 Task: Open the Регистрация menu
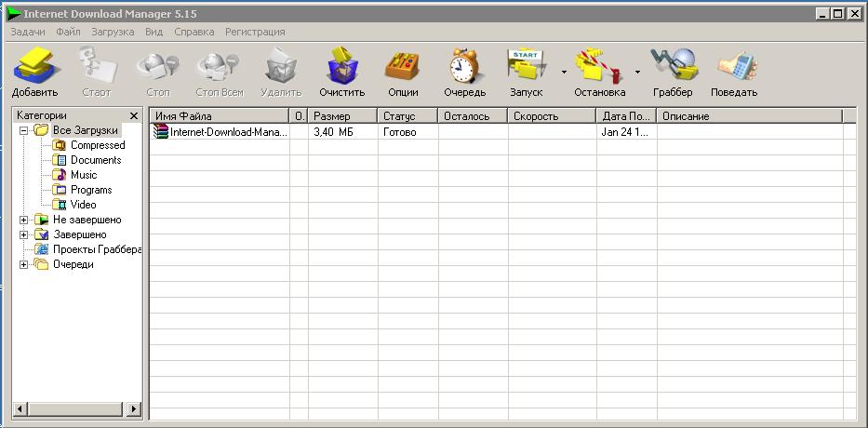pos(255,33)
